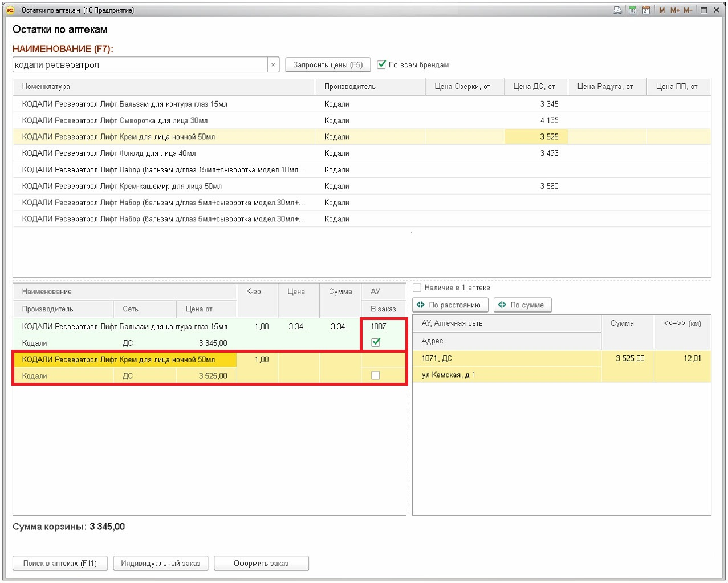The width and height of the screenshot is (728, 583).
Task: Click the M- memory subtract button
Action: click(x=688, y=10)
